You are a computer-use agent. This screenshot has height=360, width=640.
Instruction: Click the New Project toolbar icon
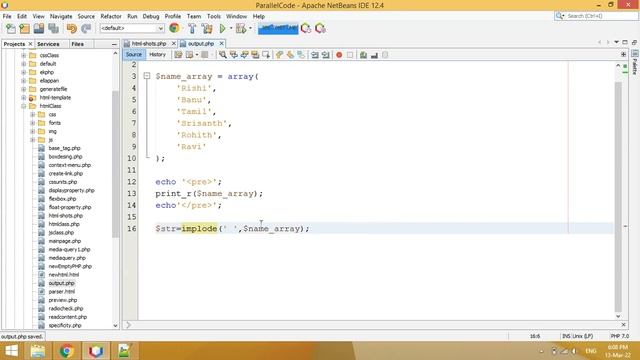(24, 29)
